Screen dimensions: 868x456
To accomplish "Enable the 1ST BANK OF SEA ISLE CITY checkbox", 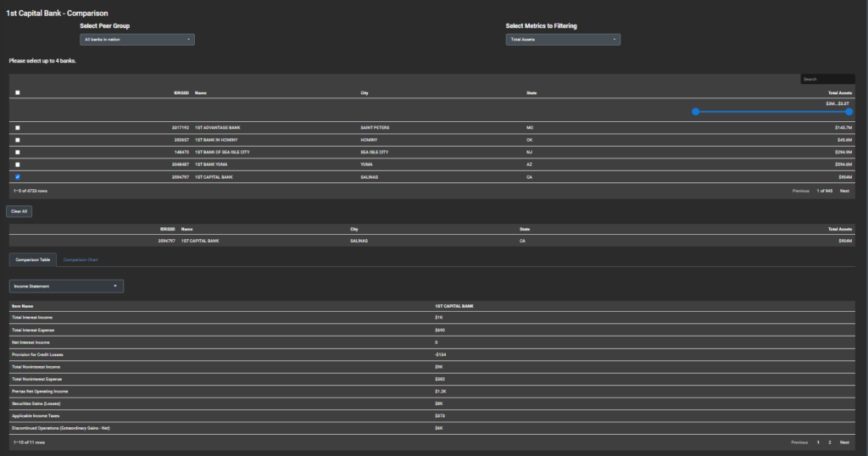I will tap(18, 152).
